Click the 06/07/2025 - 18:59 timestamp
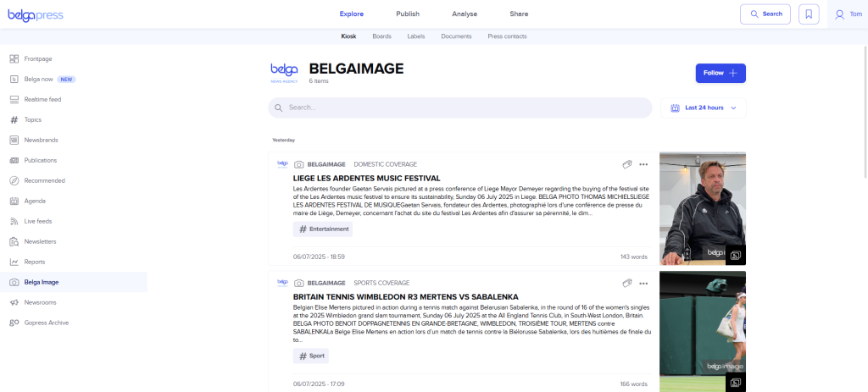The image size is (868, 392). coord(319,257)
